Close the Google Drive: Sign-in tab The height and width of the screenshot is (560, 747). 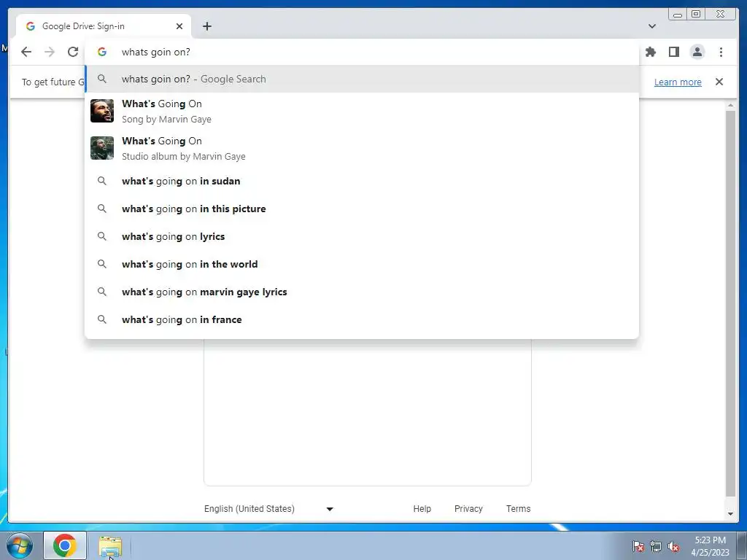coord(179,26)
